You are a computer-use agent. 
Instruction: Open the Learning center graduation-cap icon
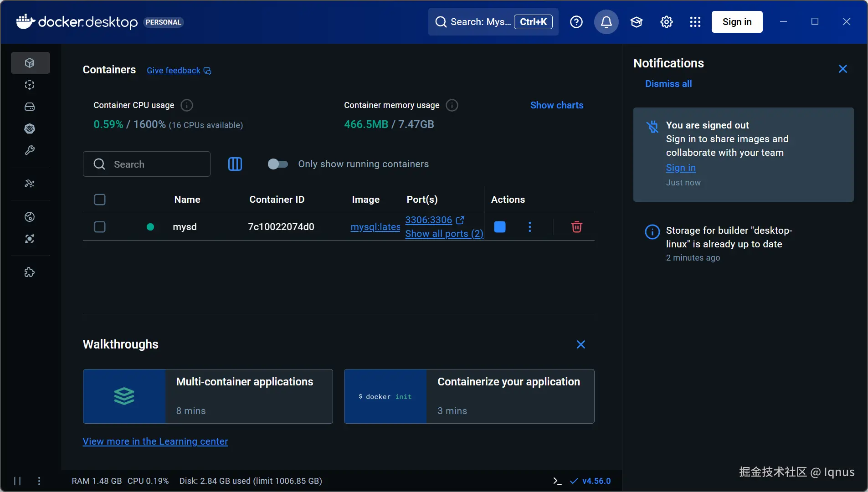(x=637, y=22)
